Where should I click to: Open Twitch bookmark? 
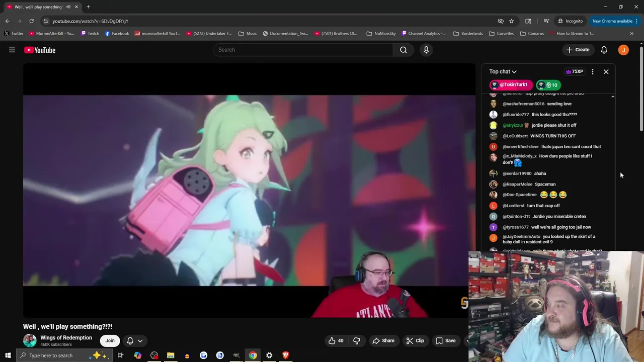click(90, 34)
